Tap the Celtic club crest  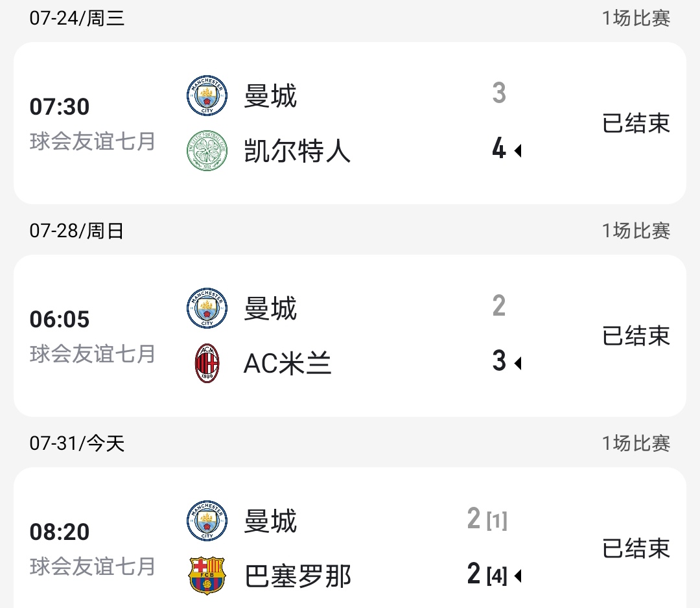click(x=207, y=150)
